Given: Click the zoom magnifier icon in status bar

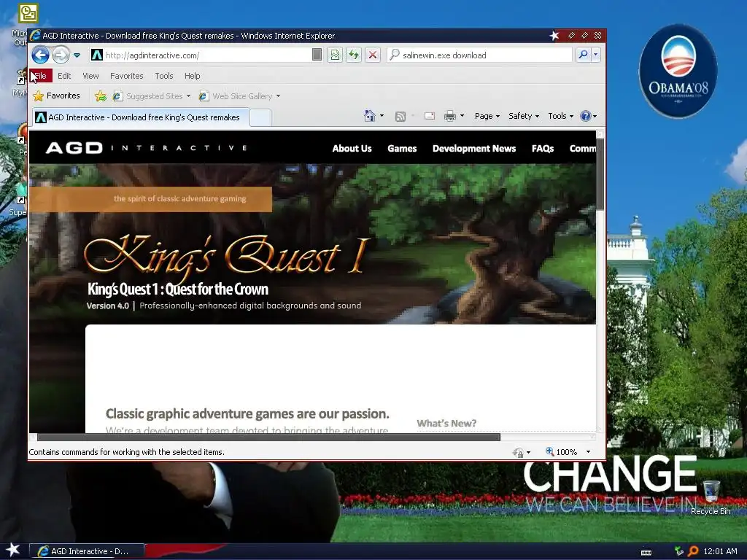Looking at the screenshot, I should pos(549,451).
